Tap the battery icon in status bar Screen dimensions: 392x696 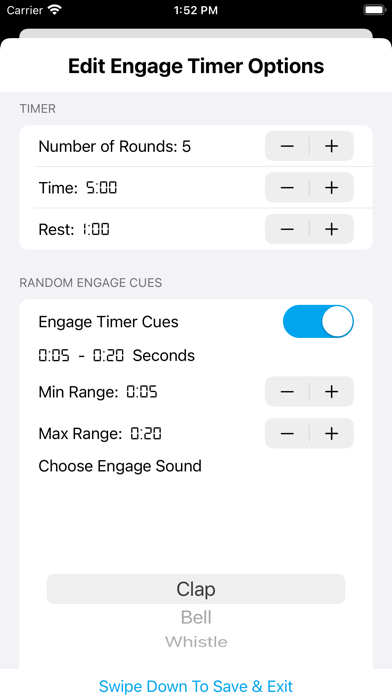pos(374,10)
